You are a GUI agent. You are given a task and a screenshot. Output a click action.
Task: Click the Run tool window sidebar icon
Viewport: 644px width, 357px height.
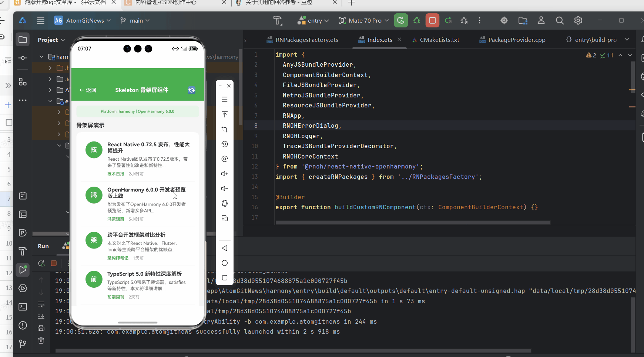click(23, 270)
